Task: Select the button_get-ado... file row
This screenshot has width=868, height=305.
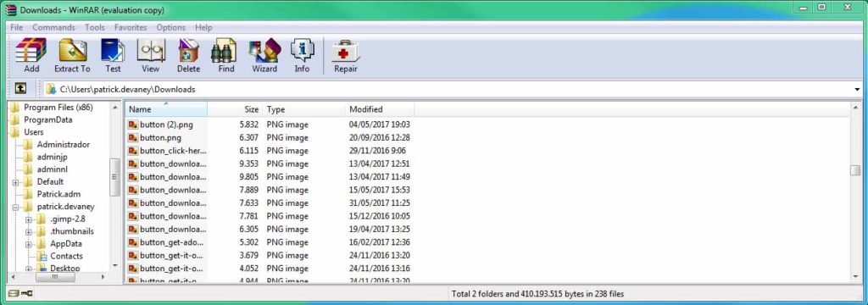Action: (x=270, y=242)
